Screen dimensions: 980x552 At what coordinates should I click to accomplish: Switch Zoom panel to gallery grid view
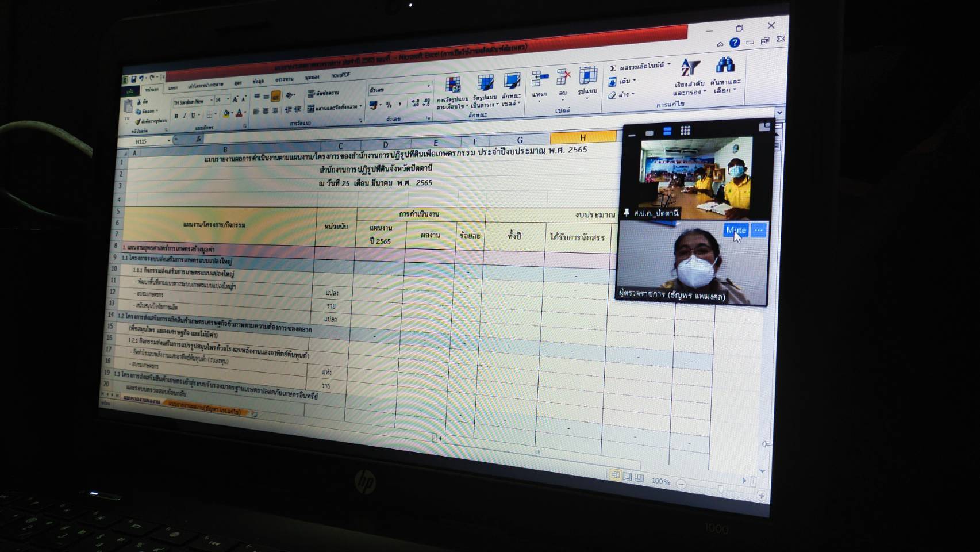pos(685,131)
